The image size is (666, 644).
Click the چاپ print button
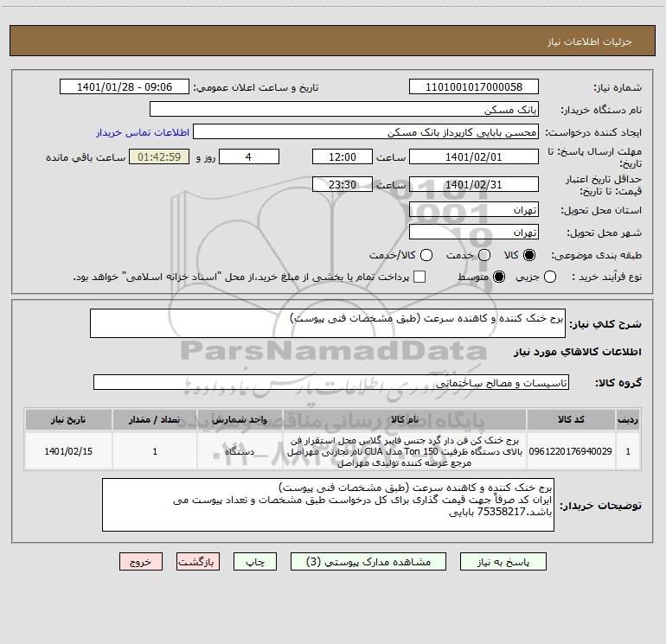(x=255, y=562)
